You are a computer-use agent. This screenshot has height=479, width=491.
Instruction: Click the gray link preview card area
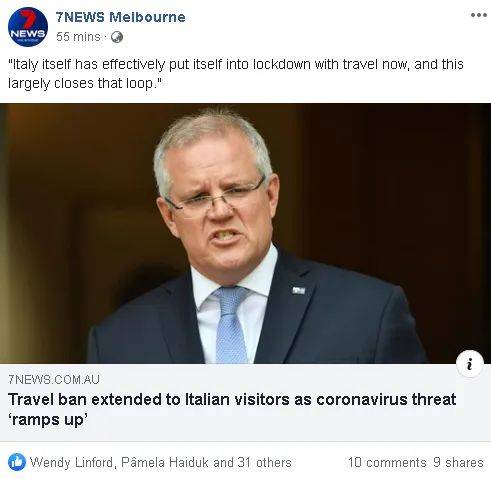coord(245,402)
